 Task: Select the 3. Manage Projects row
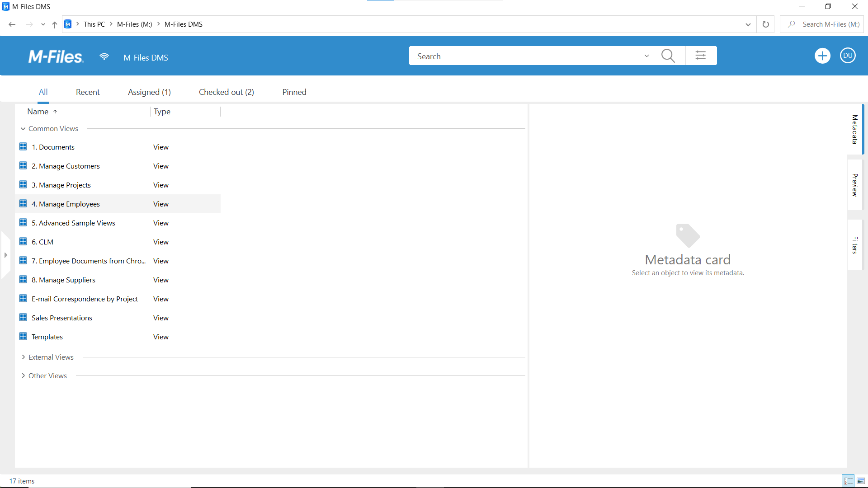tap(118, 185)
